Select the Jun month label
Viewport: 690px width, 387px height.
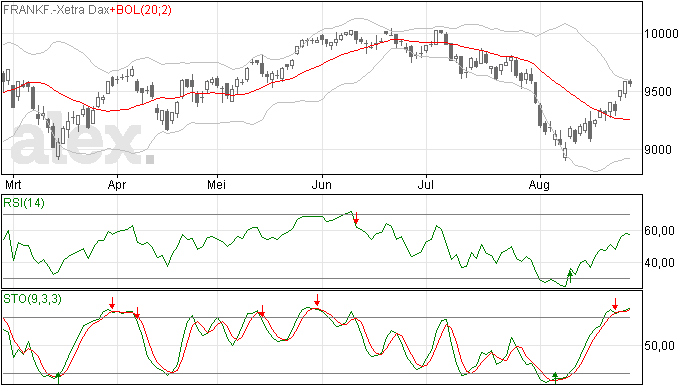(x=322, y=184)
